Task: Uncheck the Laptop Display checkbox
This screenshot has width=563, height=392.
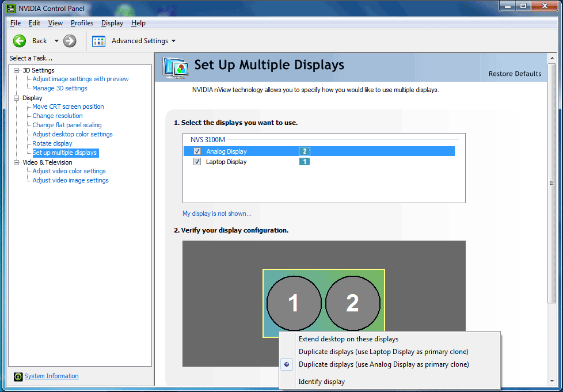Action: point(197,162)
